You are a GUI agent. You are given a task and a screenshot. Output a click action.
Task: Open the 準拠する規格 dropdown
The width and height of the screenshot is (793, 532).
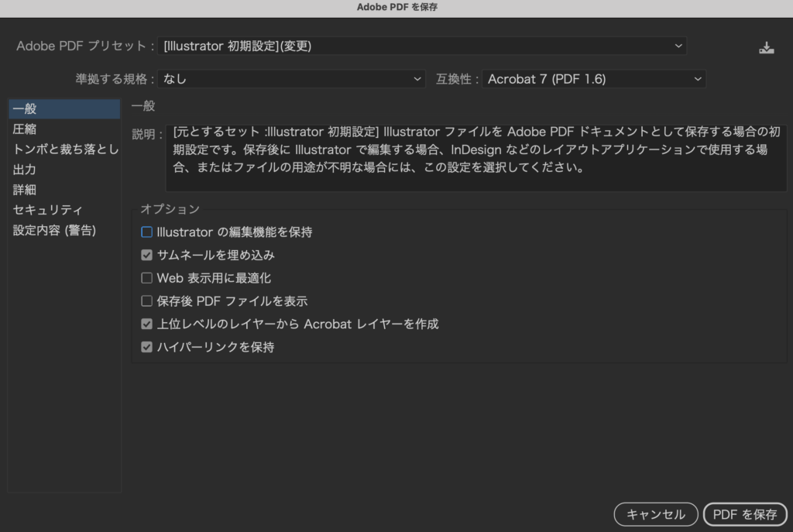291,79
